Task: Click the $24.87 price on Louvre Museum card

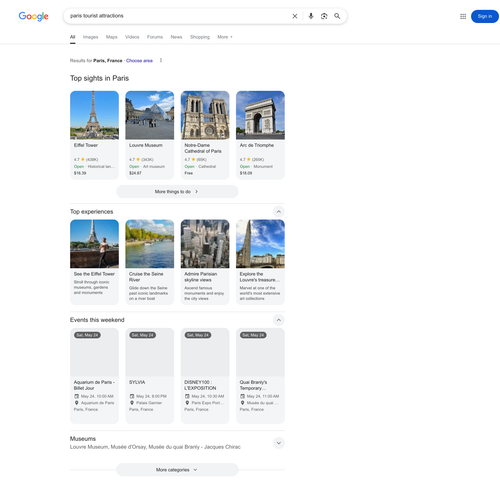Action: pos(135,173)
